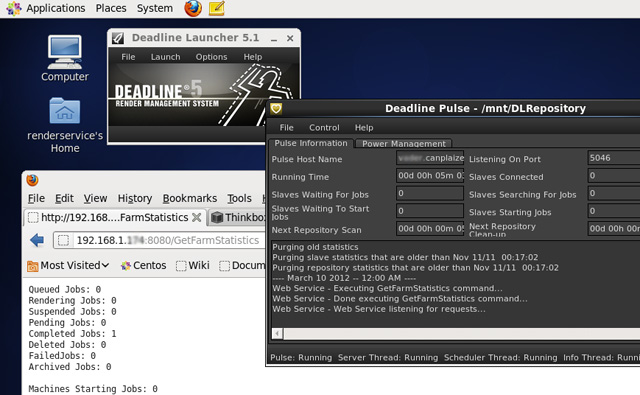Open Launch menu in Deadline Launcher

point(165,57)
